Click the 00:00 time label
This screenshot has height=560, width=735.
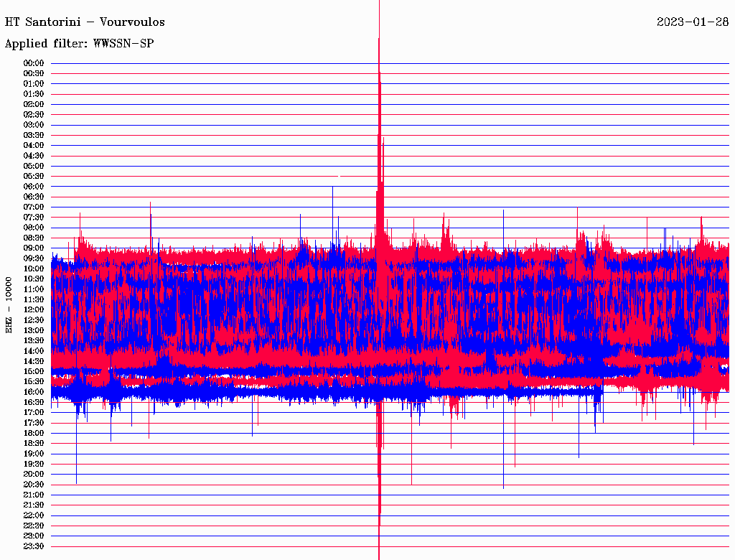[x=34, y=63]
